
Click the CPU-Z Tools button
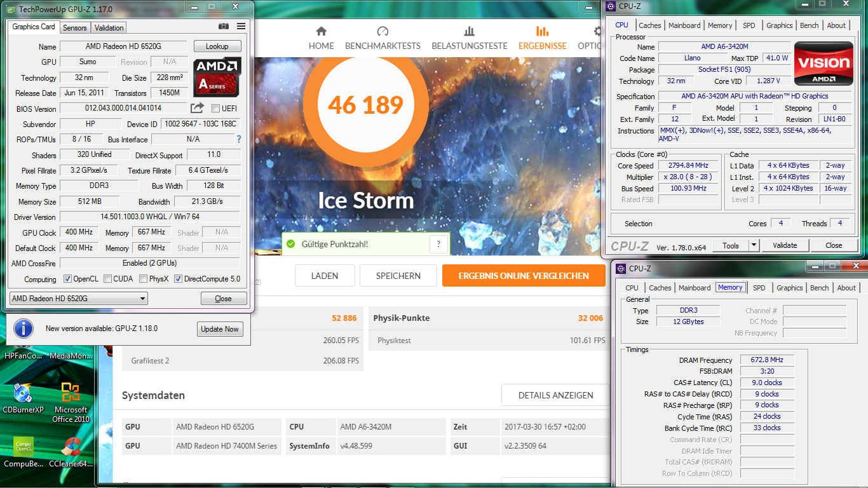pos(731,245)
